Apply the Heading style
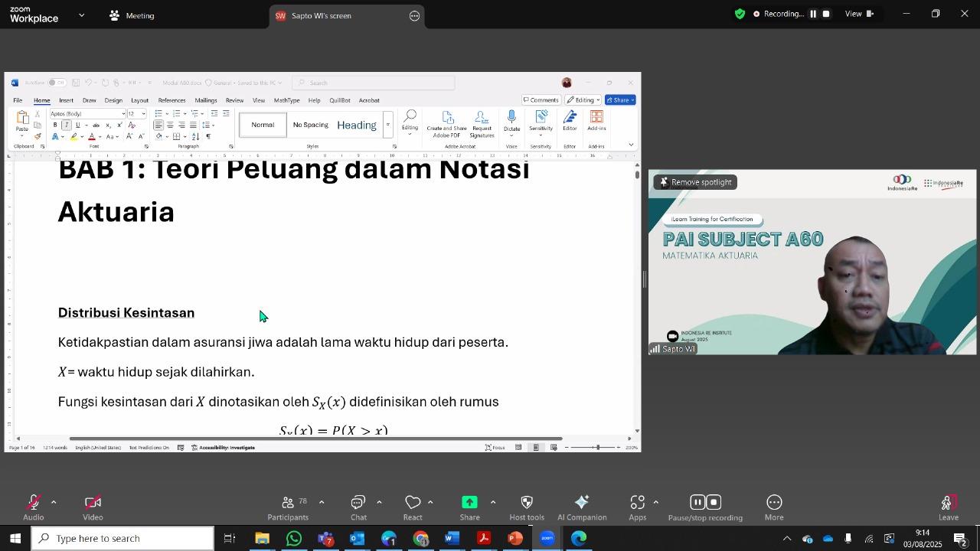The width and height of the screenshot is (980, 551). [357, 125]
